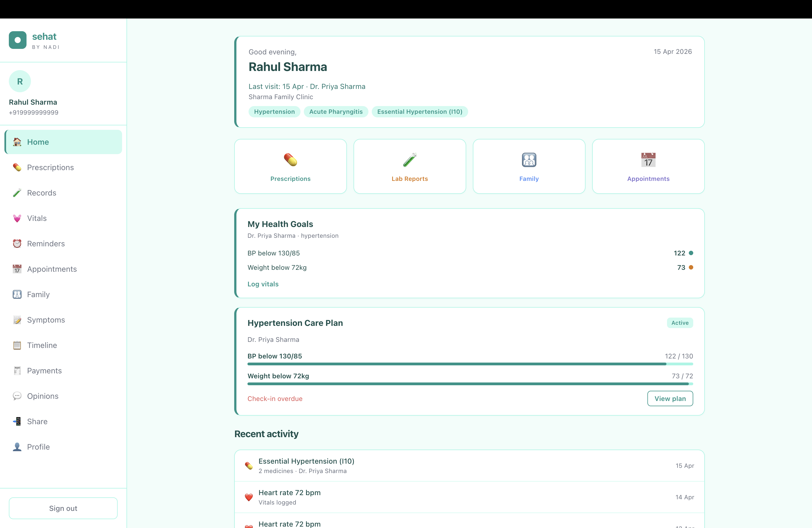Open Profile in the sidebar
Screen dimensions: 812x528
point(64,447)
